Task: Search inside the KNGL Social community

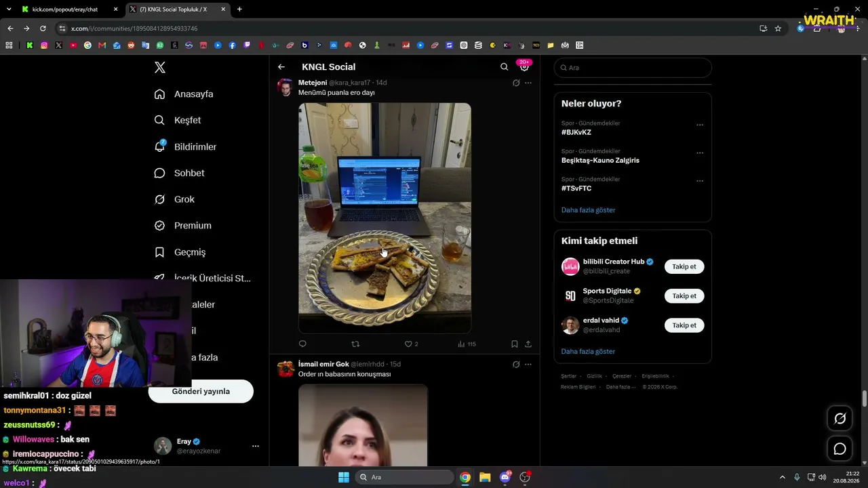Action: (504, 67)
